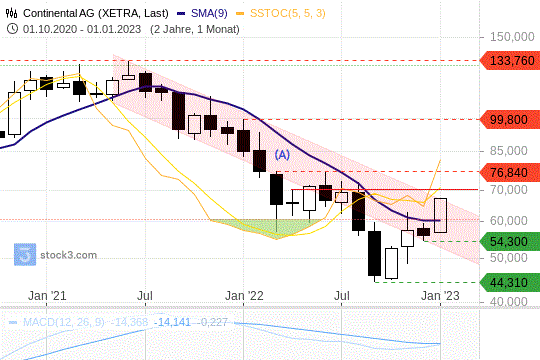This screenshot has width=540, height=360.
Task: Click the 50,000 axis value
Action: tap(509, 258)
